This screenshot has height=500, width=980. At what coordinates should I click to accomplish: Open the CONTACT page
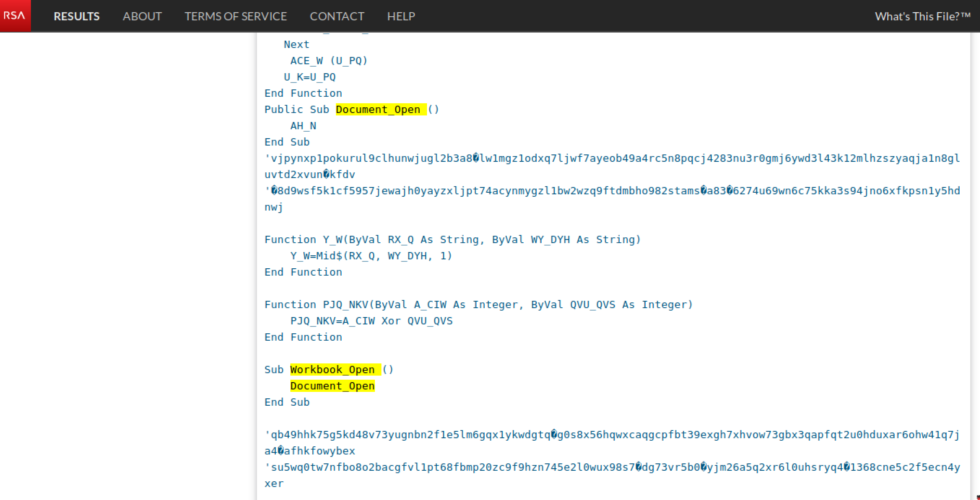point(337,16)
